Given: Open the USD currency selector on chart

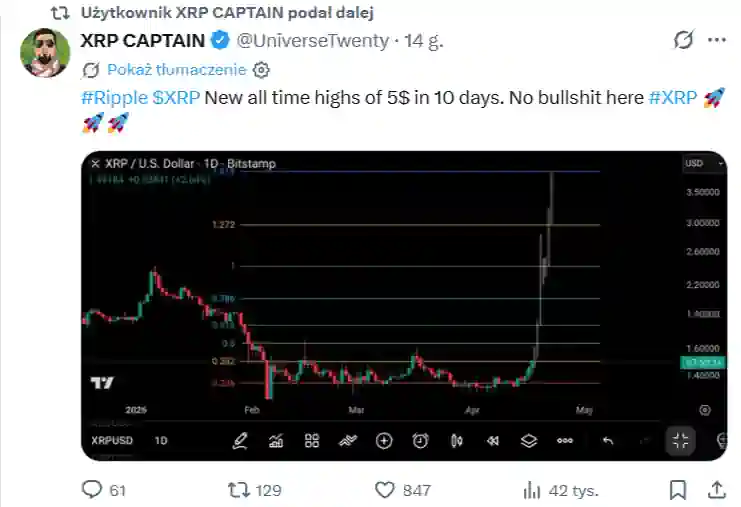Looking at the screenshot, I should 693,162.
